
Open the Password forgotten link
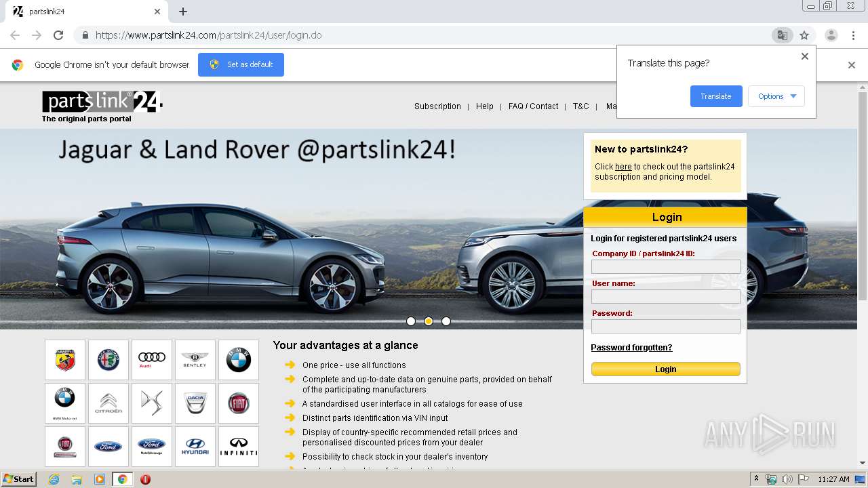631,348
